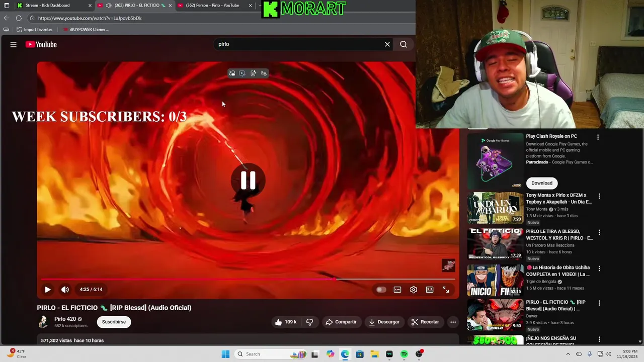Open Dawer's reaction video thumbnail
644x362 pixels.
[x=495, y=315]
